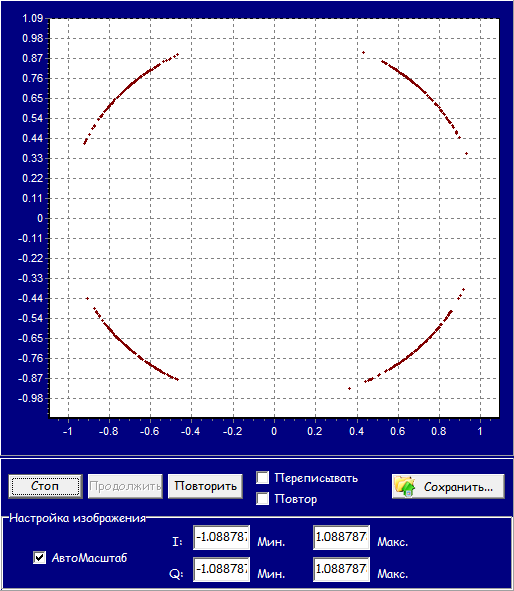Viewport: 514px width, 591px height.
Task: Click the I: label
Action: (x=177, y=542)
